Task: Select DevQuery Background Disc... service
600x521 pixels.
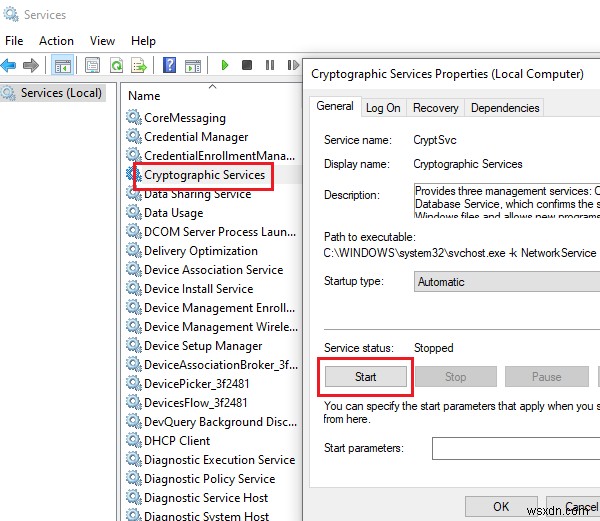Action: 220,422
